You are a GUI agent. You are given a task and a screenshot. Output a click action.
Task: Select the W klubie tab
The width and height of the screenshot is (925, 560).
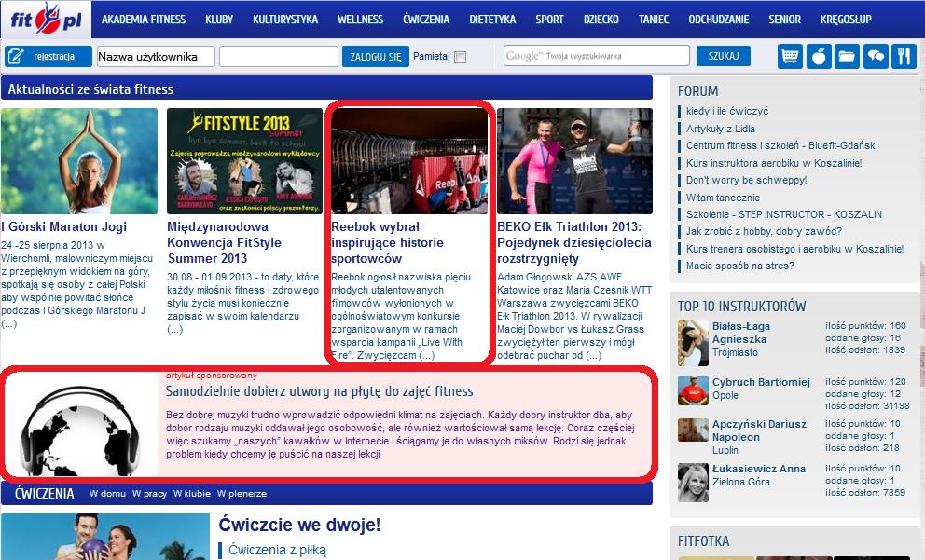tap(192, 494)
